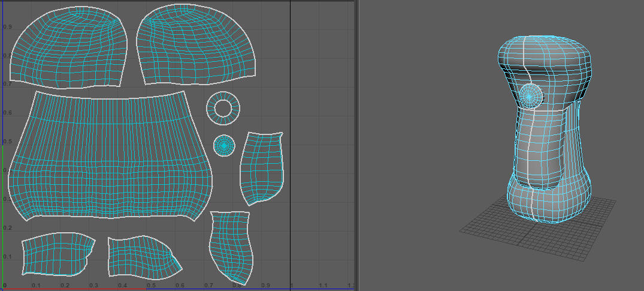Click the 0.5 label on the horizontal UV axis
The image size is (644, 291).
coord(152,286)
